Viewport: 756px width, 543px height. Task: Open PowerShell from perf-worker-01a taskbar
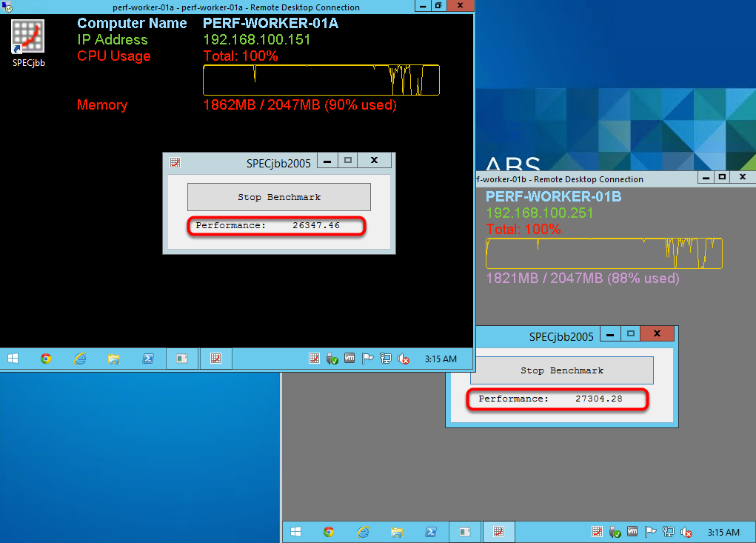tap(148, 359)
